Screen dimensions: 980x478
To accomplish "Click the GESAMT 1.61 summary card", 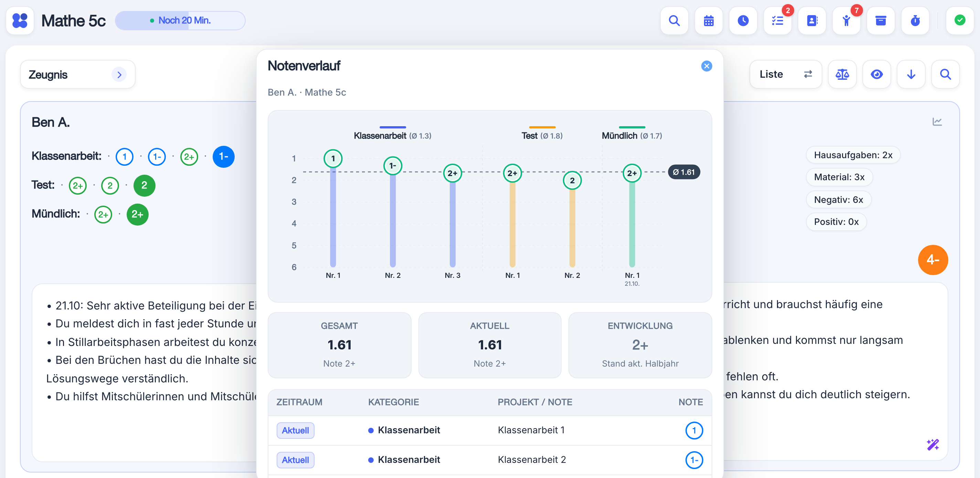I will point(339,345).
